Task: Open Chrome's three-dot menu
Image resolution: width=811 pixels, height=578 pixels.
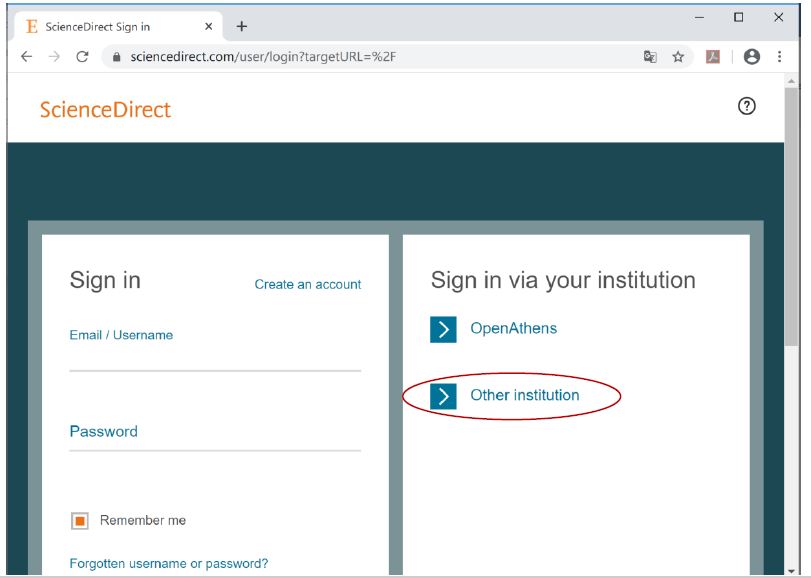Action: click(x=779, y=56)
